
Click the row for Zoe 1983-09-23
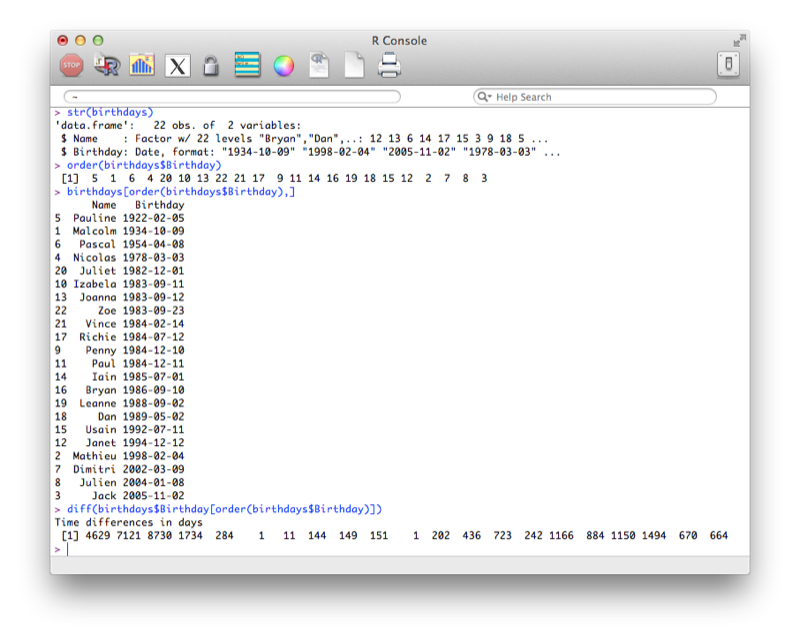(x=119, y=311)
